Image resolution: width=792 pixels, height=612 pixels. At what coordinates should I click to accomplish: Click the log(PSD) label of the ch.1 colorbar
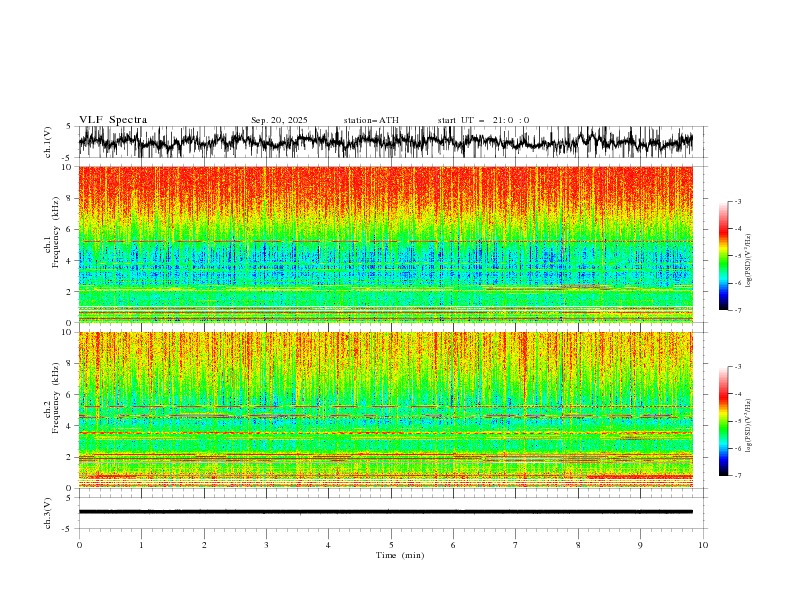pos(748,261)
